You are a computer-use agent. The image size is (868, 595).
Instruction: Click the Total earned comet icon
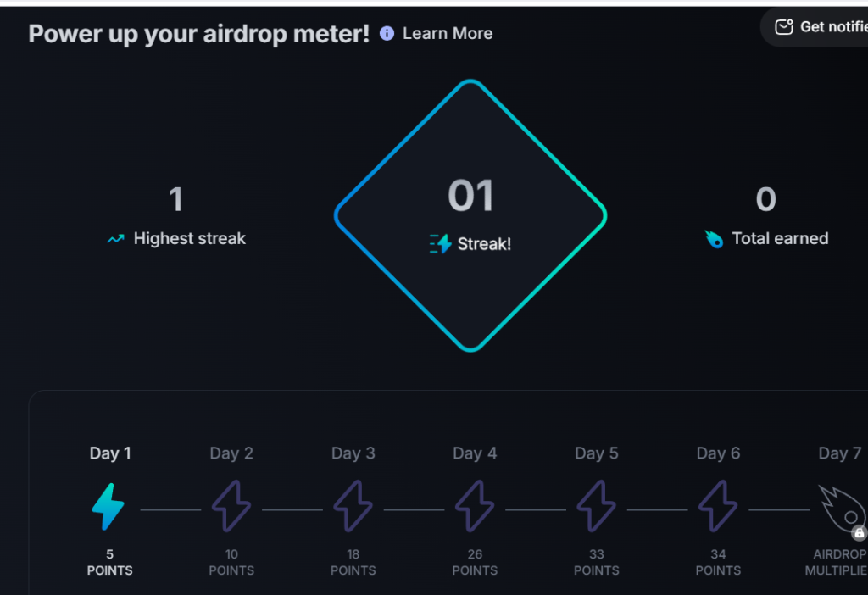(714, 239)
